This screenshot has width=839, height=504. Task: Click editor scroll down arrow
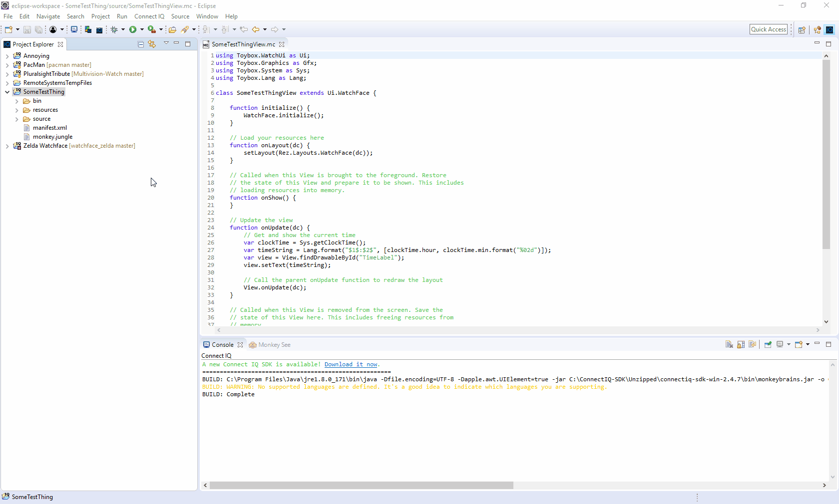pyautogui.click(x=826, y=322)
